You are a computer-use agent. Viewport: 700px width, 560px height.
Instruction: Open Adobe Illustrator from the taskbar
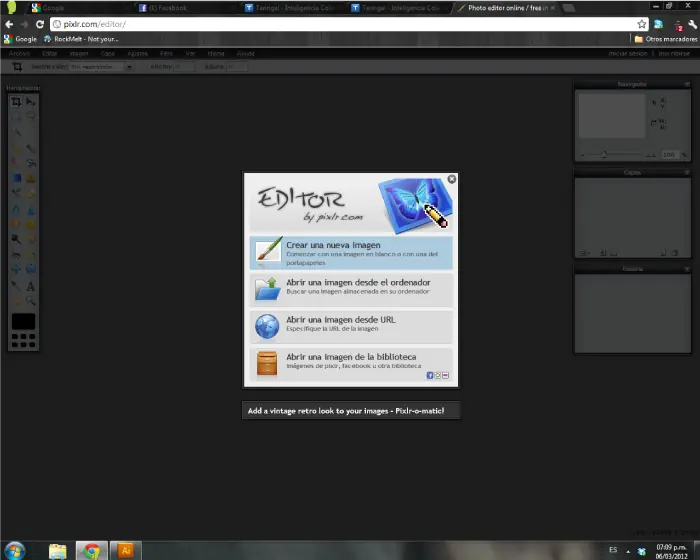pyautogui.click(x=126, y=551)
